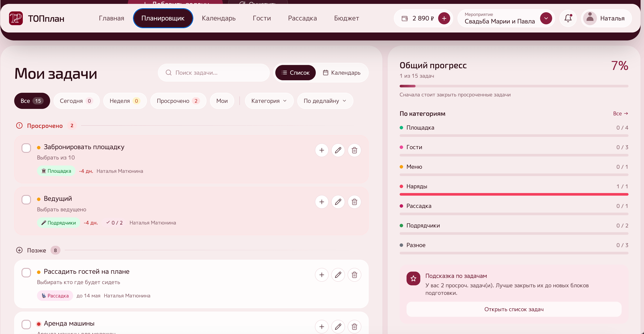Click the round plus button beside 2 890 ₽
This screenshot has height=334, width=644.
point(444,18)
